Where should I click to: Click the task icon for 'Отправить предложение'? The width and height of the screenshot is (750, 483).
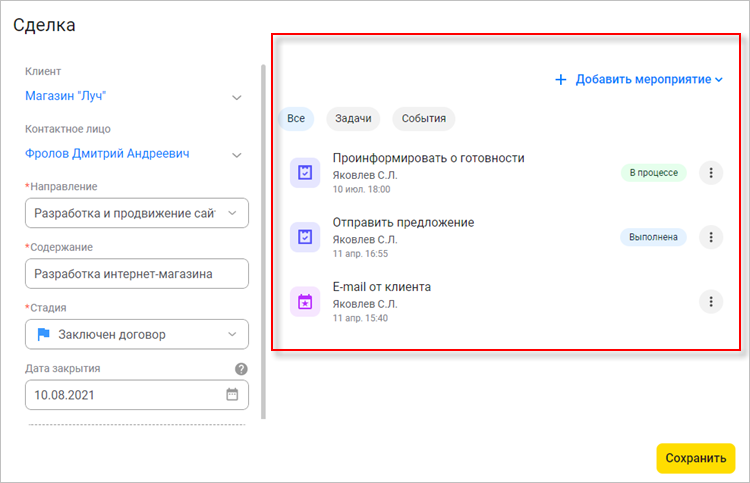coord(305,237)
